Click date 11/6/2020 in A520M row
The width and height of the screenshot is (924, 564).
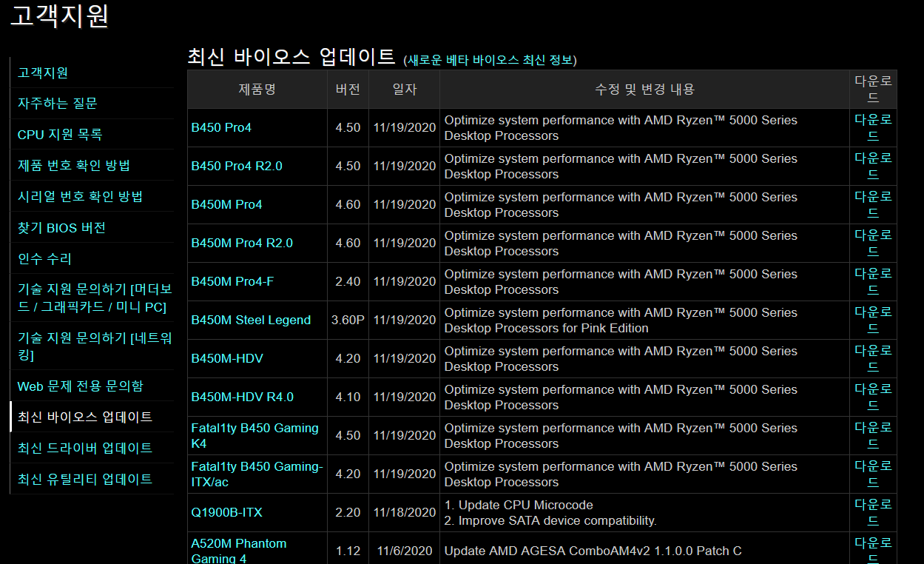click(405, 551)
